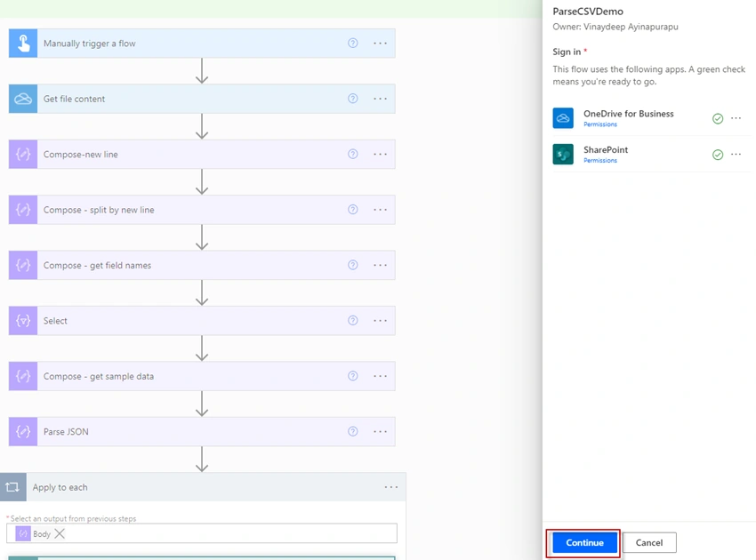Click the Cancel button

click(649, 542)
